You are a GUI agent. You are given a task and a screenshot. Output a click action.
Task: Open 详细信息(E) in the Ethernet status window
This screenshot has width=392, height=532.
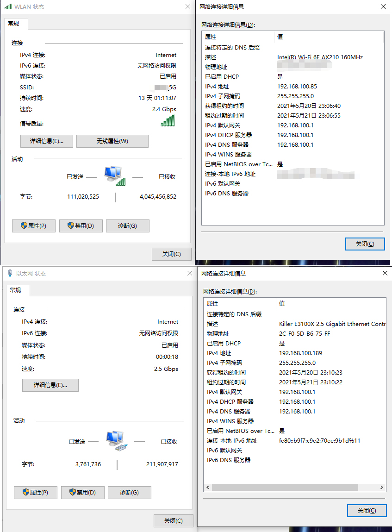click(50, 385)
